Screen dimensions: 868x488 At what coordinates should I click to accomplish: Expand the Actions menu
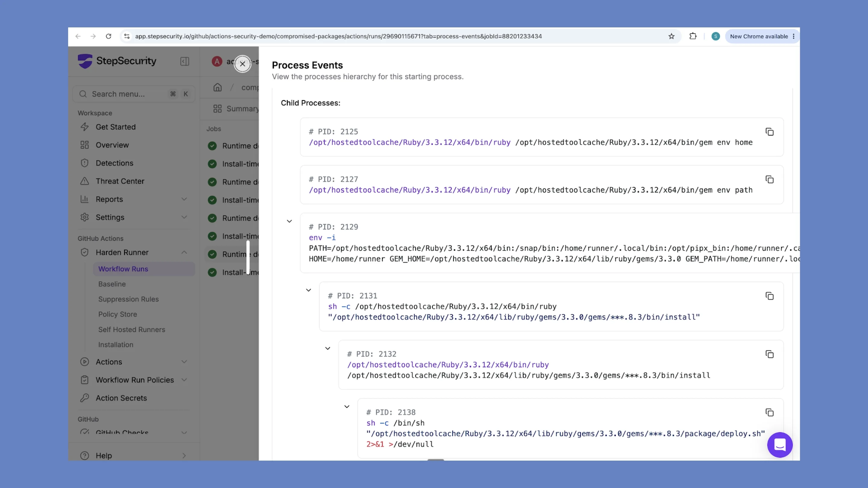tap(134, 362)
